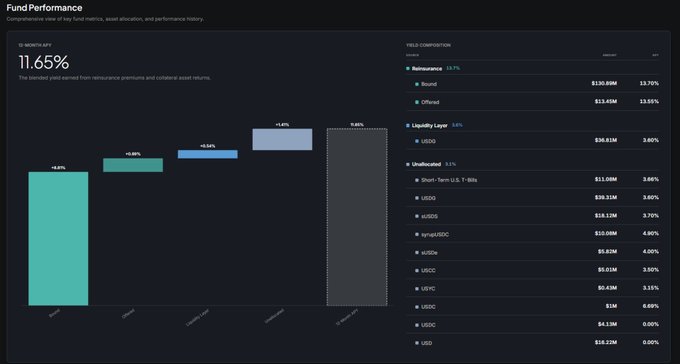Click the dashed 12-Month APY total bar

pyautogui.click(x=357, y=217)
